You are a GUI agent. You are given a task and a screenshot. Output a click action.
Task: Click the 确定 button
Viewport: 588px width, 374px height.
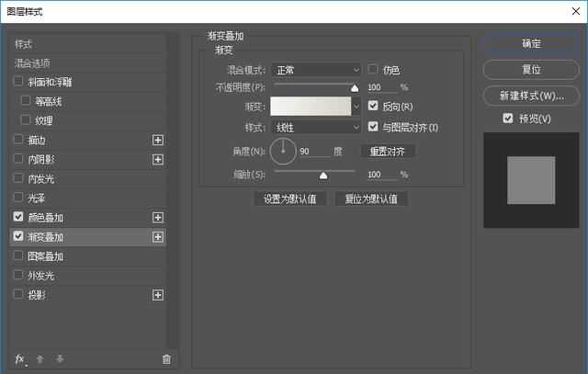click(531, 44)
